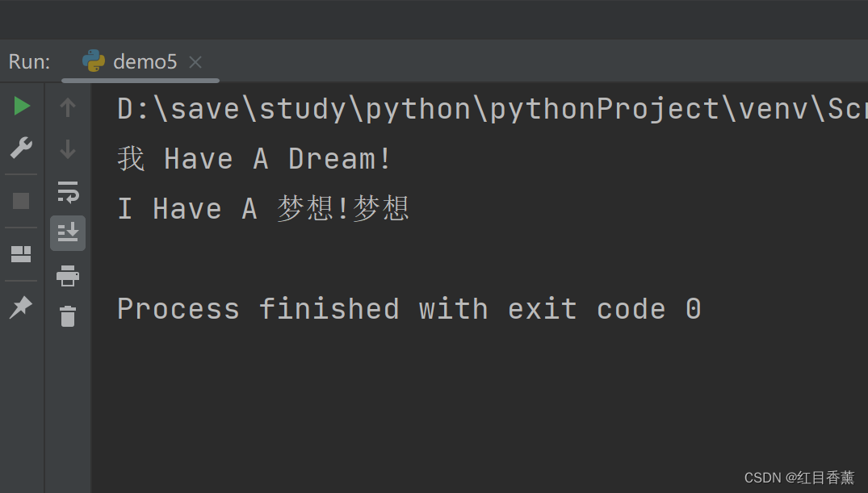Close the demo5 tab
This screenshot has height=493, width=868.
coord(195,62)
